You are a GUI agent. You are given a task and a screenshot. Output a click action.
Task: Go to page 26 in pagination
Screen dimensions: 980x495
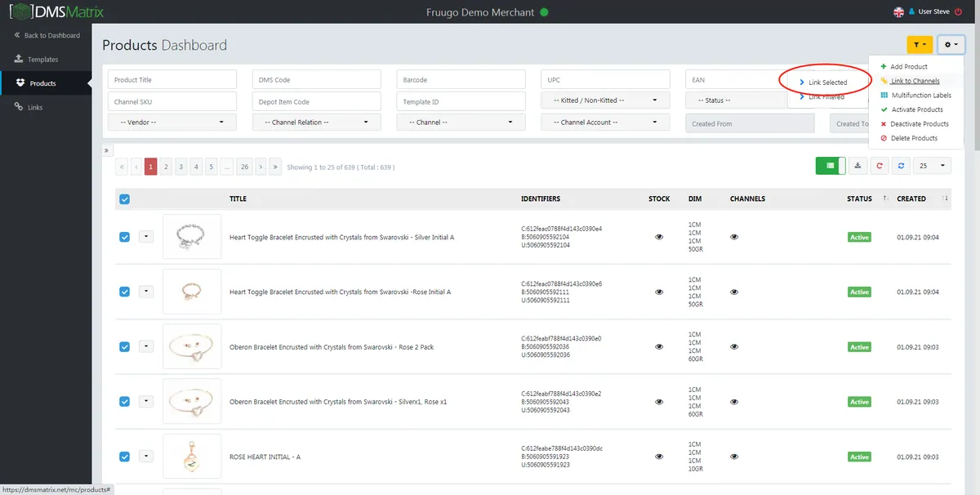tap(244, 167)
